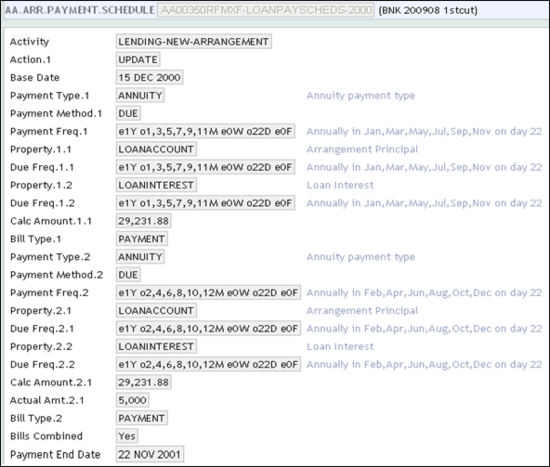Select the Action.1 UPDATE field

click(x=138, y=59)
